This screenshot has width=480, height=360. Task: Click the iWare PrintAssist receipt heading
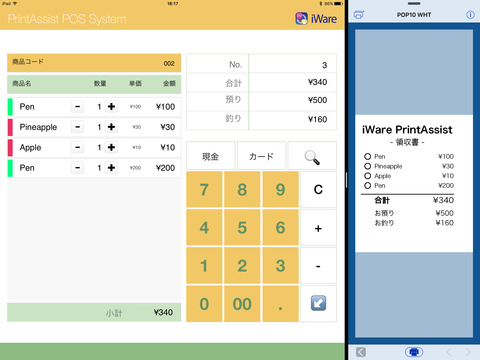(407, 129)
